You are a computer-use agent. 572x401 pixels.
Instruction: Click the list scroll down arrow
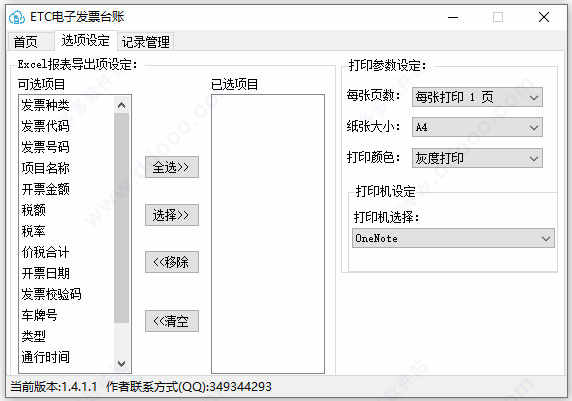pyautogui.click(x=121, y=363)
